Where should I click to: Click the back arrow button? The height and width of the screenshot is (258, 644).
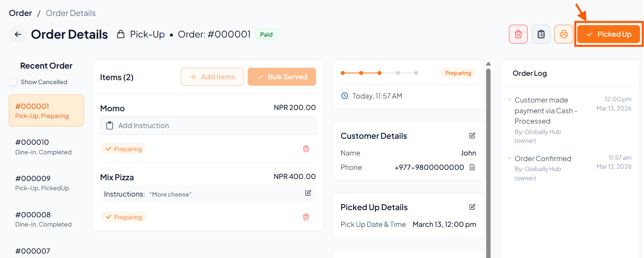18,34
